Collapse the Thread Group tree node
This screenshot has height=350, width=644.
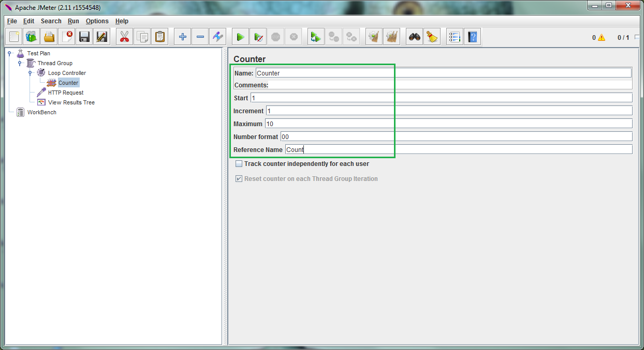click(21, 63)
